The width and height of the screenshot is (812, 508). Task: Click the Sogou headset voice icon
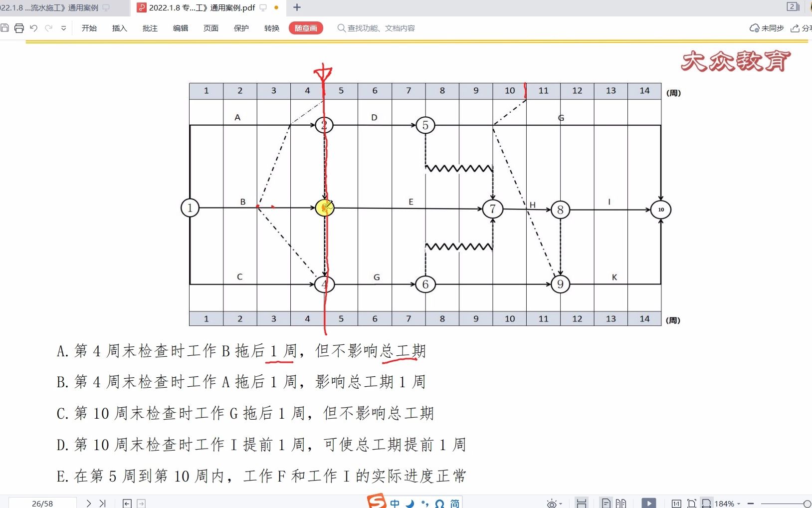pyautogui.click(x=439, y=503)
